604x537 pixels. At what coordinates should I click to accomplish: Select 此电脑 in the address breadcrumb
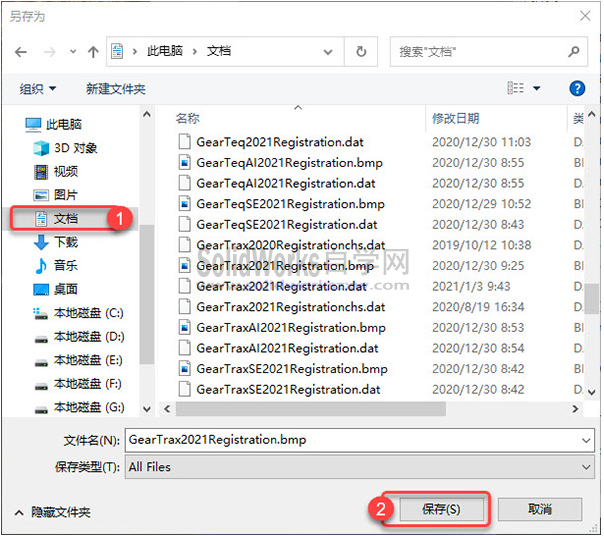[x=164, y=51]
